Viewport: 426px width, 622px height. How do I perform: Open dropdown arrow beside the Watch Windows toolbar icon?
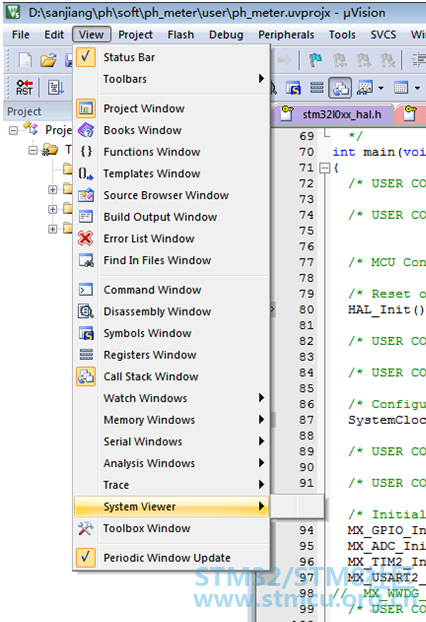click(x=381, y=88)
